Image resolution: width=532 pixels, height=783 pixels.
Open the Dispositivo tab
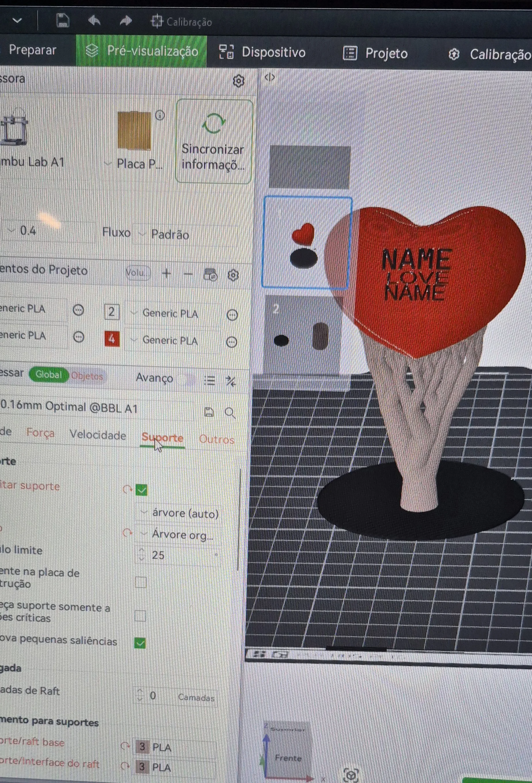point(263,52)
